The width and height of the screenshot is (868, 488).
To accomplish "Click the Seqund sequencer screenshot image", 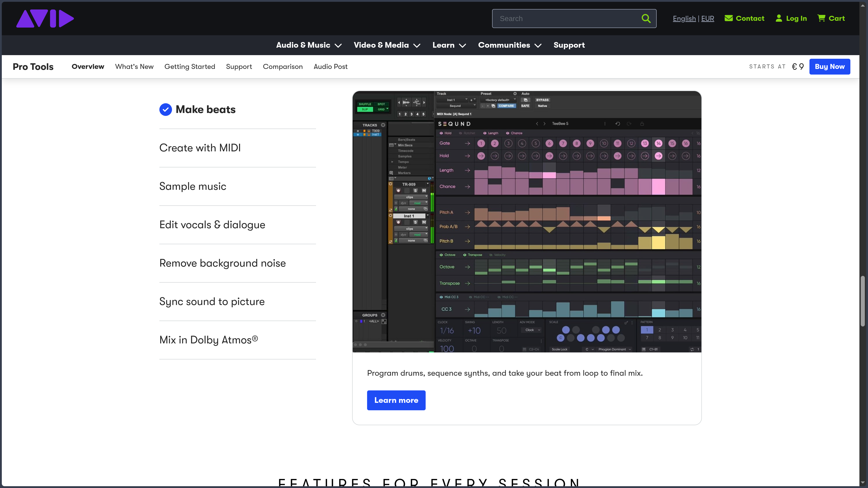I will tap(527, 222).
